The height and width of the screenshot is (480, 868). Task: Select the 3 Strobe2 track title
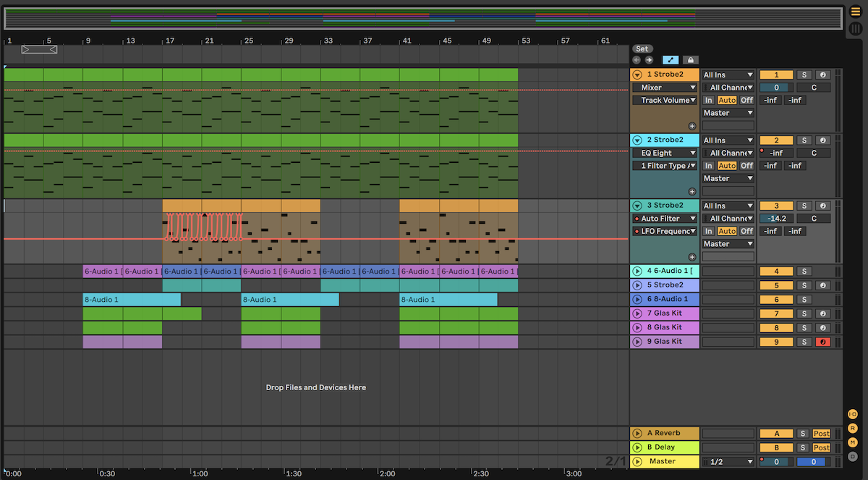[665, 206]
